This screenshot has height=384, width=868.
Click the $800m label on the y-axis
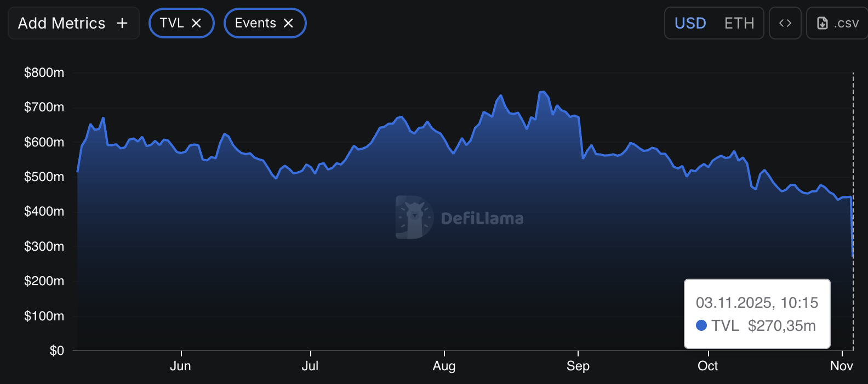coord(44,72)
